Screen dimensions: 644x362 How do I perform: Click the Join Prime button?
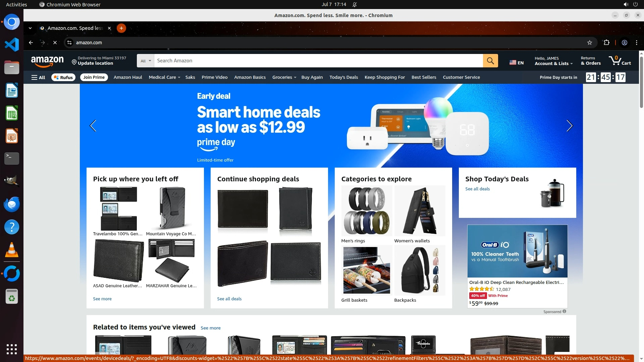pyautogui.click(x=94, y=77)
